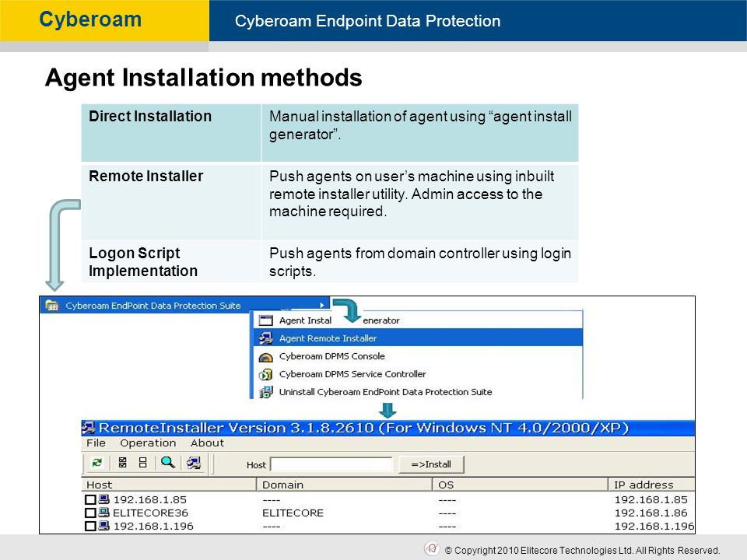Click the Agent Remote Installer menu icon
747x560 pixels.
tap(265, 338)
